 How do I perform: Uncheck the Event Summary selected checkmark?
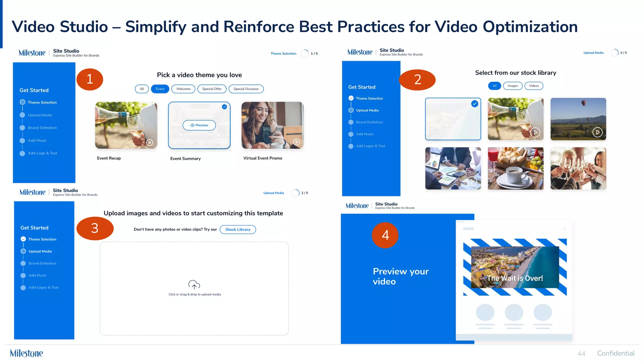tap(225, 107)
